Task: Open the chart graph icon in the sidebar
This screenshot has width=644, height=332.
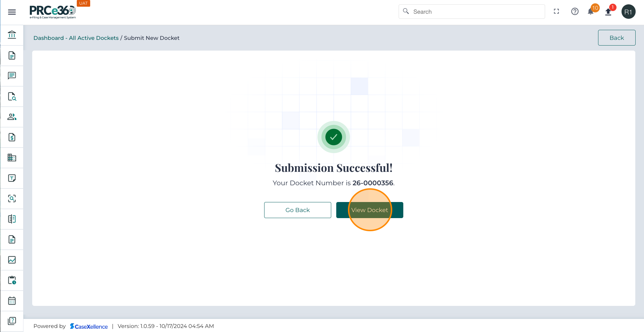Action: click(12, 260)
